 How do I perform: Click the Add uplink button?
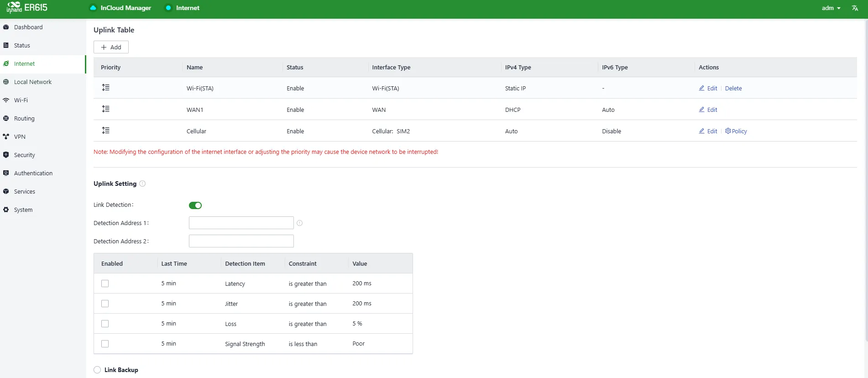[x=111, y=47]
